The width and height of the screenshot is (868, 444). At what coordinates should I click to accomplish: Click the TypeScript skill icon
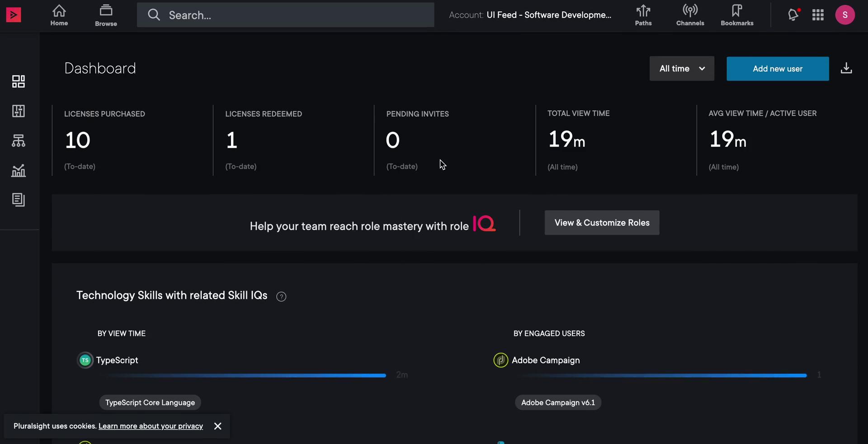85,360
